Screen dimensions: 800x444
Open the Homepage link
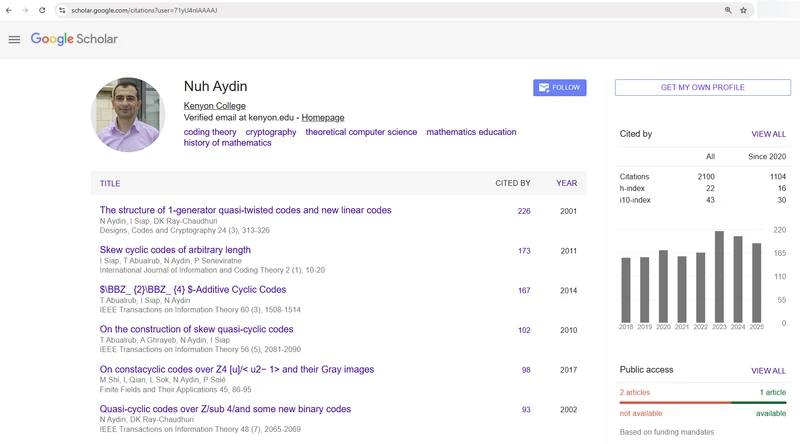[x=323, y=118]
